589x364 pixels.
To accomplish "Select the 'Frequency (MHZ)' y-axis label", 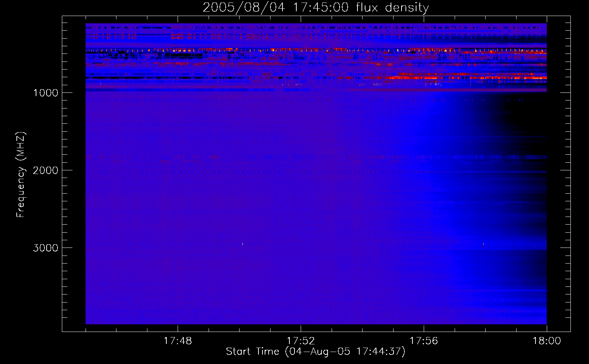I will [x=21, y=175].
